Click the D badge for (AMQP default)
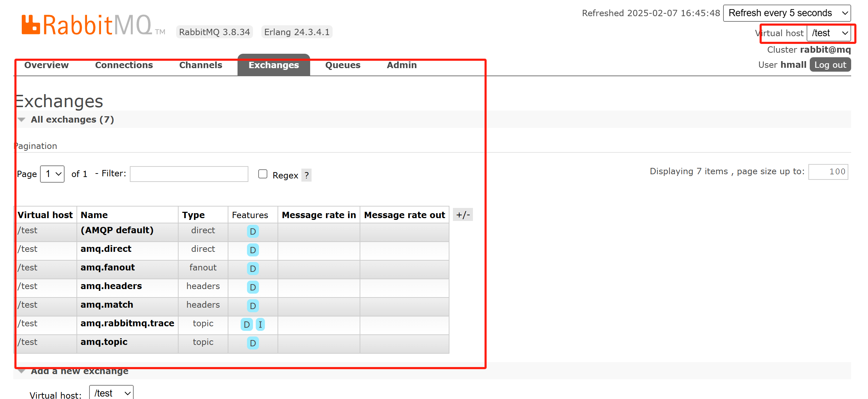This screenshot has height=399, width=868. 253,231
